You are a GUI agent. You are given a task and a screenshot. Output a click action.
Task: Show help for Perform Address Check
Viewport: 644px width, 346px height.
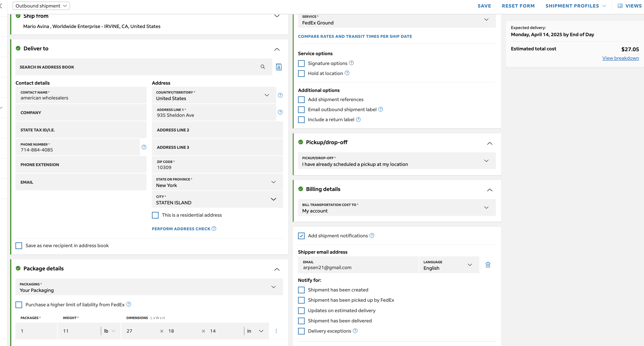pos(214,229)
